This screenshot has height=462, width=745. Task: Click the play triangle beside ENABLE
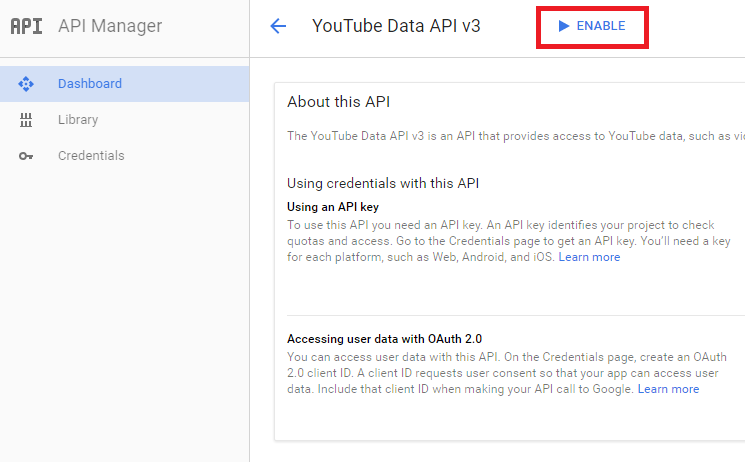click(564, 26)
